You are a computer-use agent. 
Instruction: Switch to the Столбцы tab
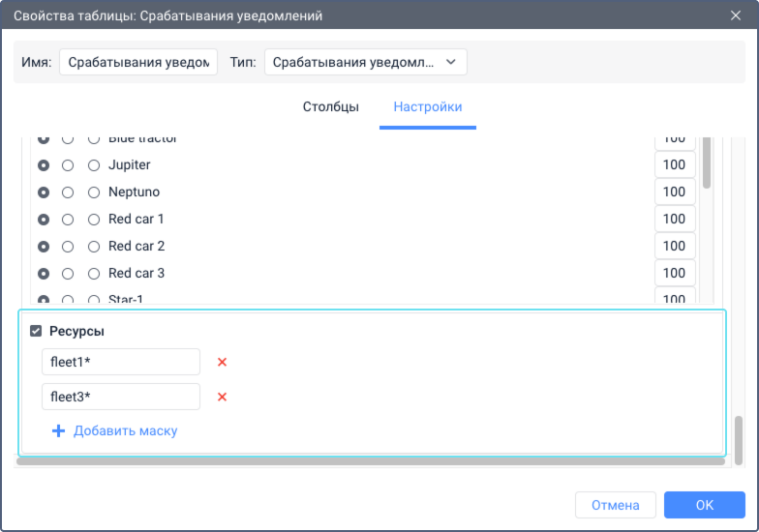coord(331,106)
